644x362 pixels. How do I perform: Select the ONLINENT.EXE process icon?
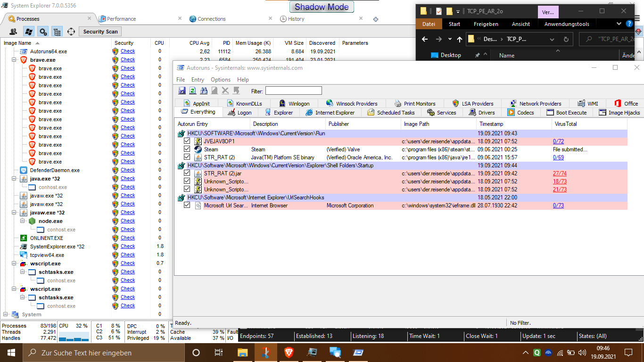(x=24, y=238)
